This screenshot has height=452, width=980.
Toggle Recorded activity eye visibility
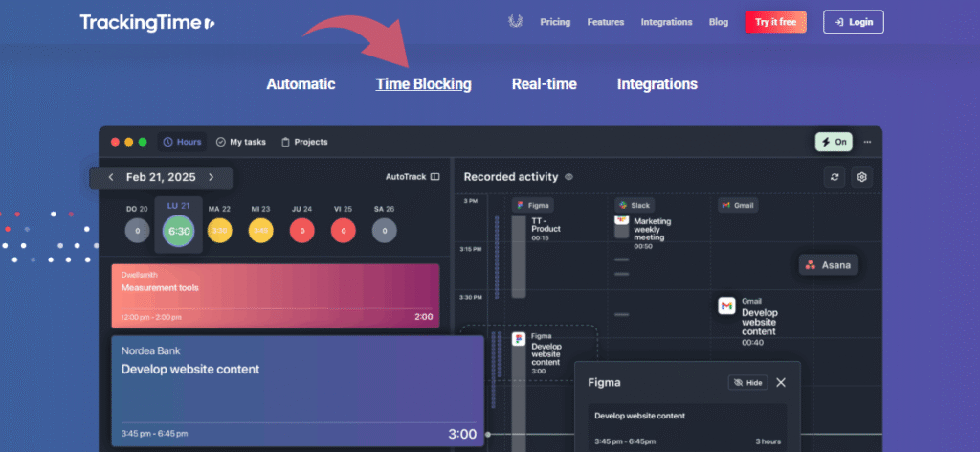coord(568,177)
